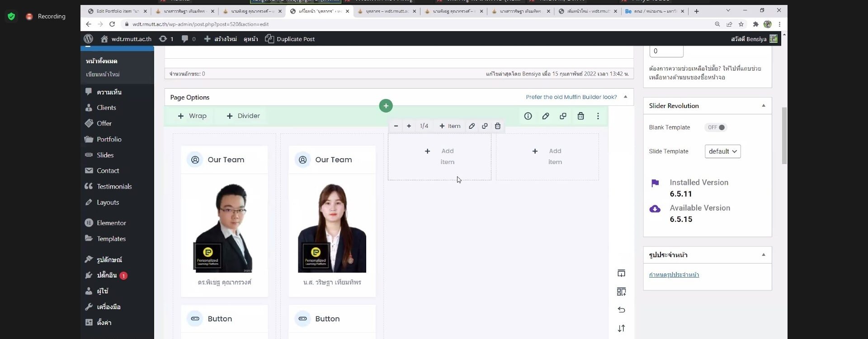Open Portfolio in sidebar

117,139
